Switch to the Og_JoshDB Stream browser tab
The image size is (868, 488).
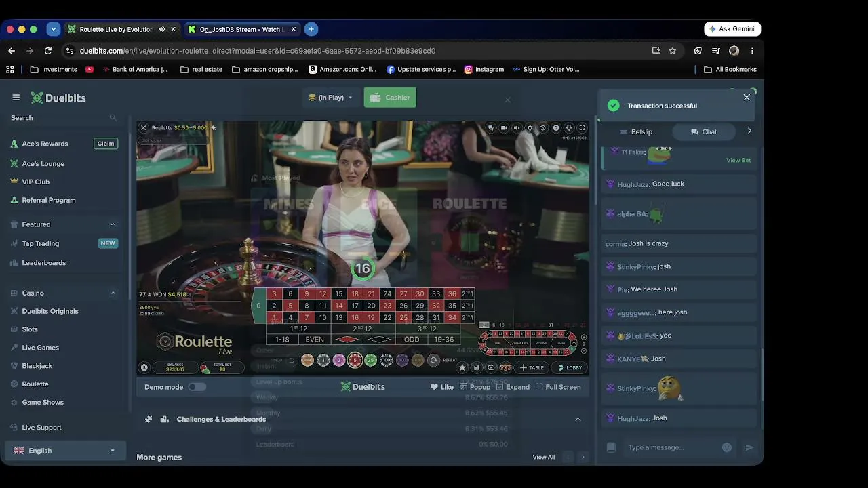(242, 29)
